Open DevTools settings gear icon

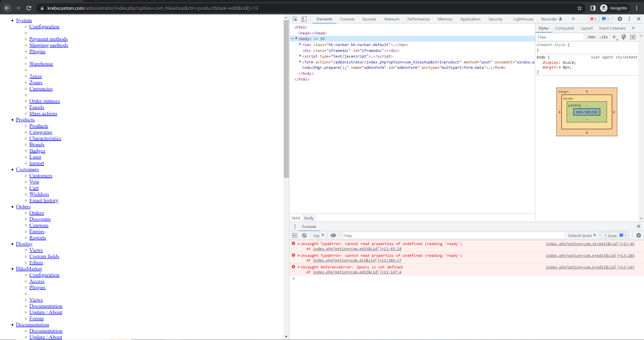pyautogui.click(x=620, y=19)
